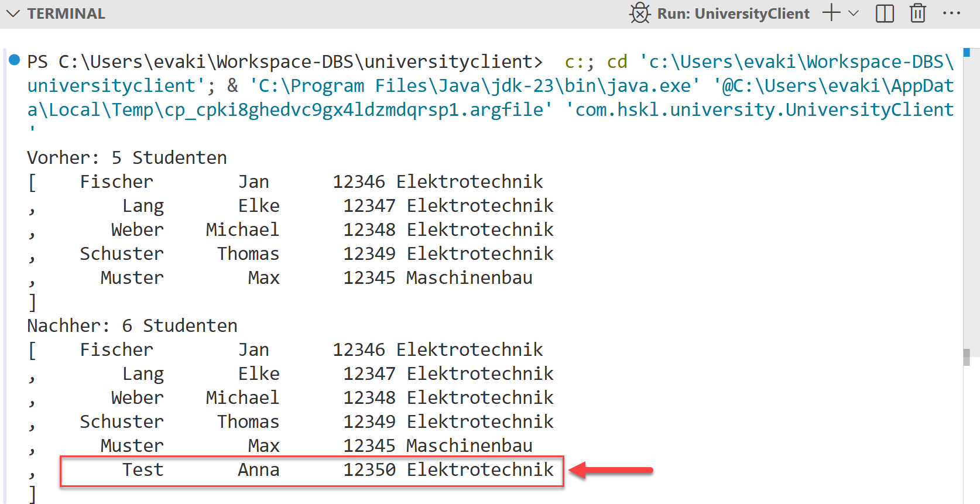Image resolution: width=980 pixels, height=504 pixels.
Task: Click the 'Nachher: 6 Studenten' output line
Action: [x=132, y=326]
